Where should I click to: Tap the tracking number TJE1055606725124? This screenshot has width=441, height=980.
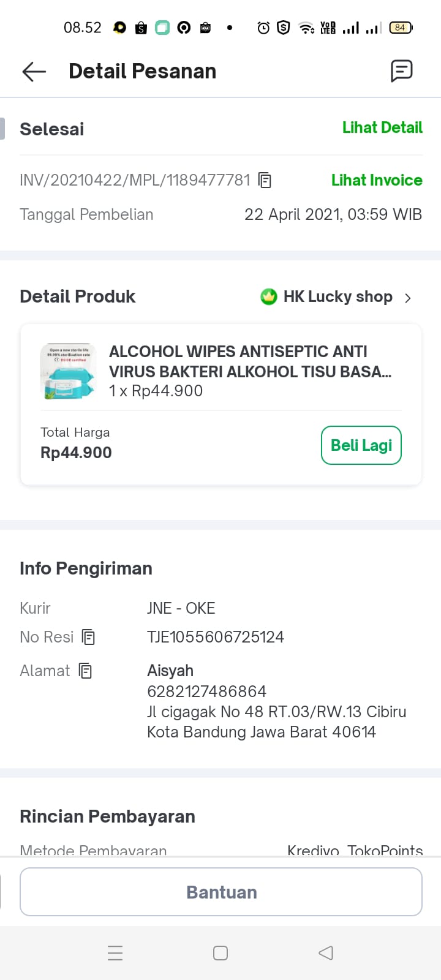pos(216,637)
